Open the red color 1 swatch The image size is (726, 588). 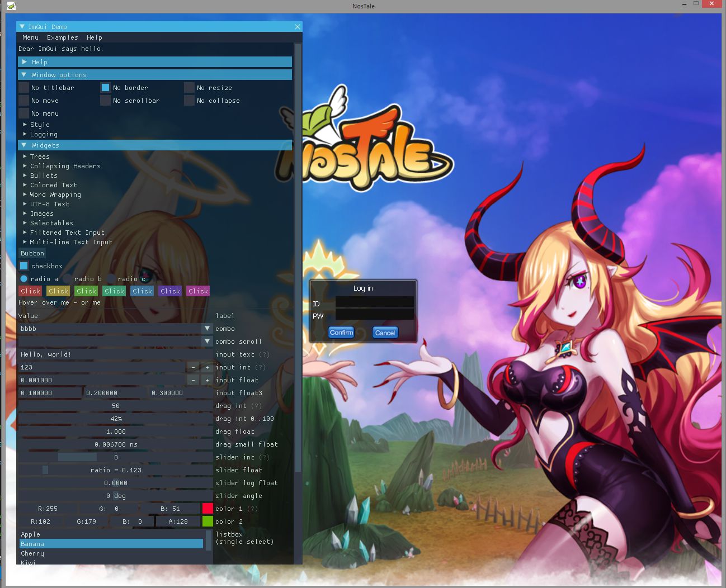208,509
